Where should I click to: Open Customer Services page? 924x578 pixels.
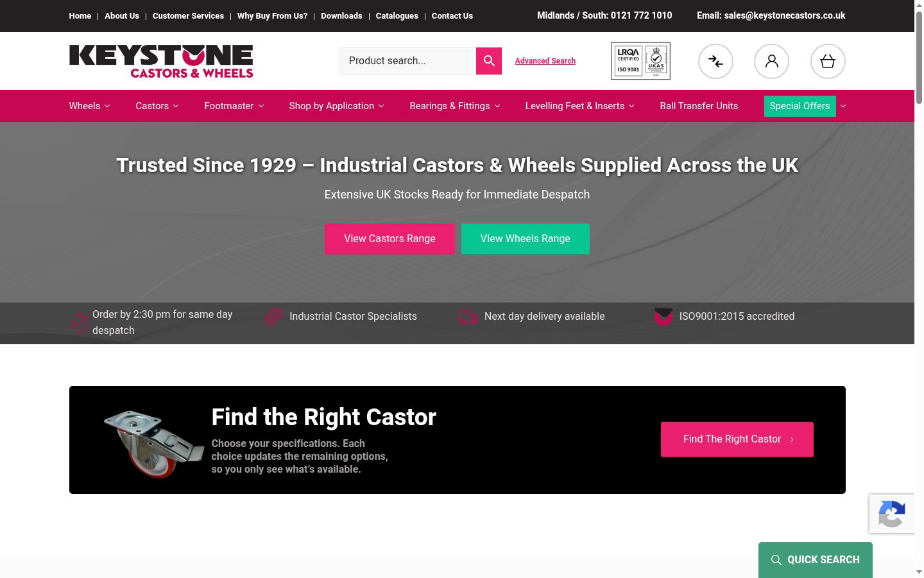188,16
